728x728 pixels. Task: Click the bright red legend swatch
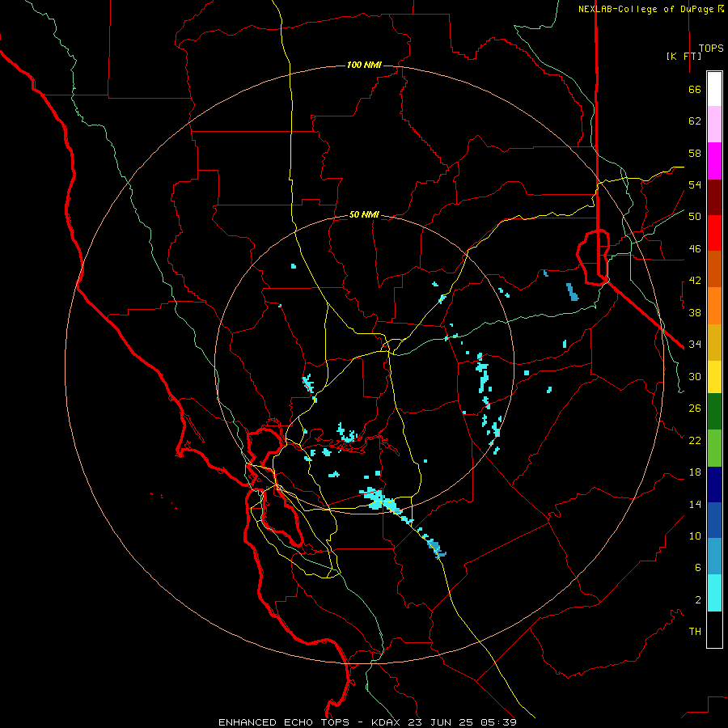[x=714, y=233]
